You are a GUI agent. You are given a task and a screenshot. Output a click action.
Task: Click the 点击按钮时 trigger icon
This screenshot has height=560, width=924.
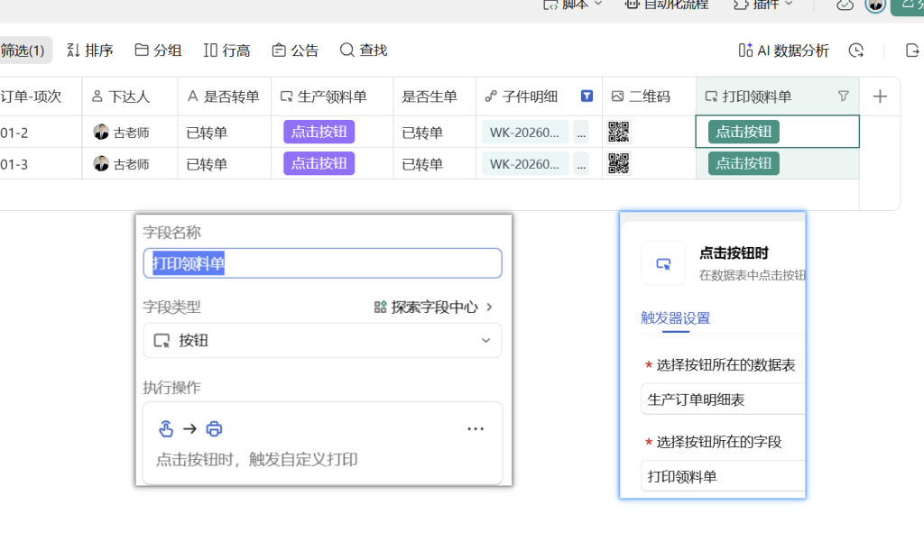663,264
